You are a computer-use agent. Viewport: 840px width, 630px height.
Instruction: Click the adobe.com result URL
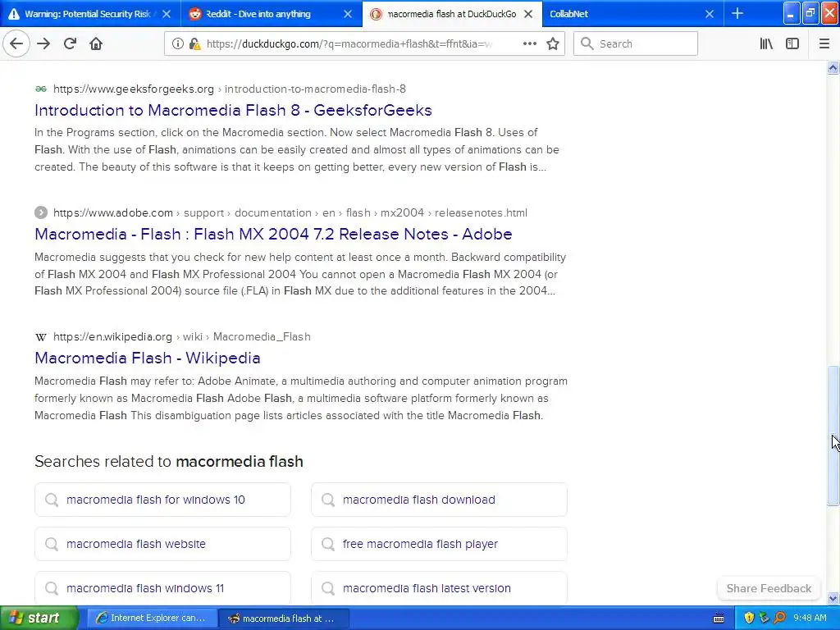coord(290,212)
